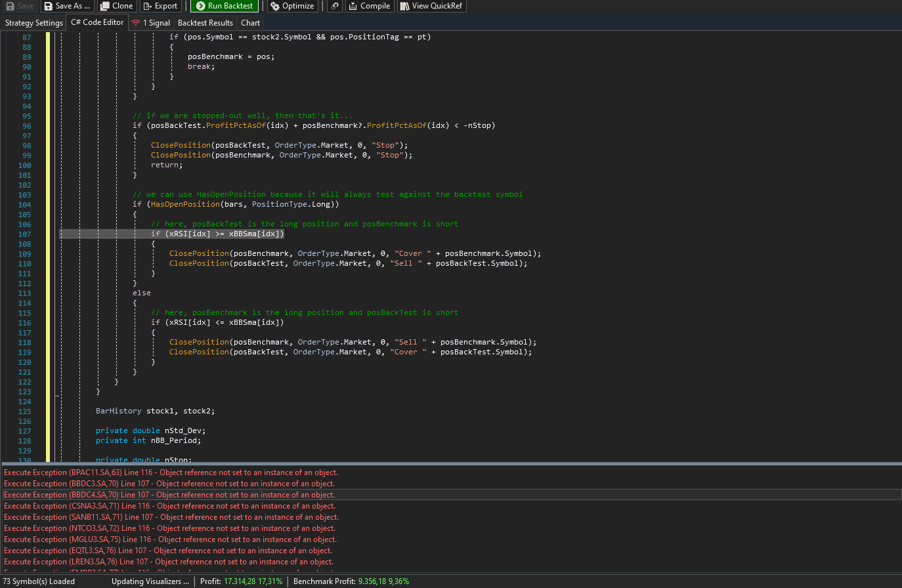Click the Save As toolbar button
The image size is (902, 588).
[67, 6]
